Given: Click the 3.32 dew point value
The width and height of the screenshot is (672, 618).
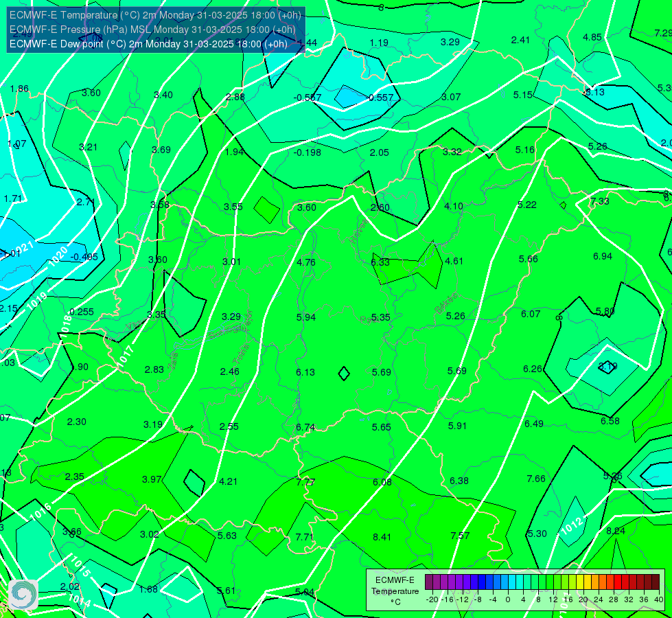Looking at the screenshot, I should click(452, 152).
